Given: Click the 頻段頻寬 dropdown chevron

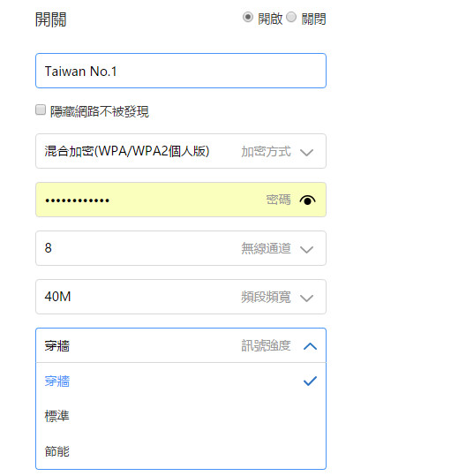Looking at the screenshot, I should pos(306,298).
